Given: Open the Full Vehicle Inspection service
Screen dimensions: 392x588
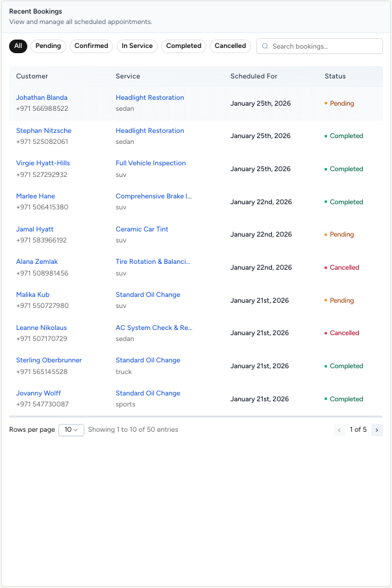Looking at the screenshot, I should pos(151,163).
